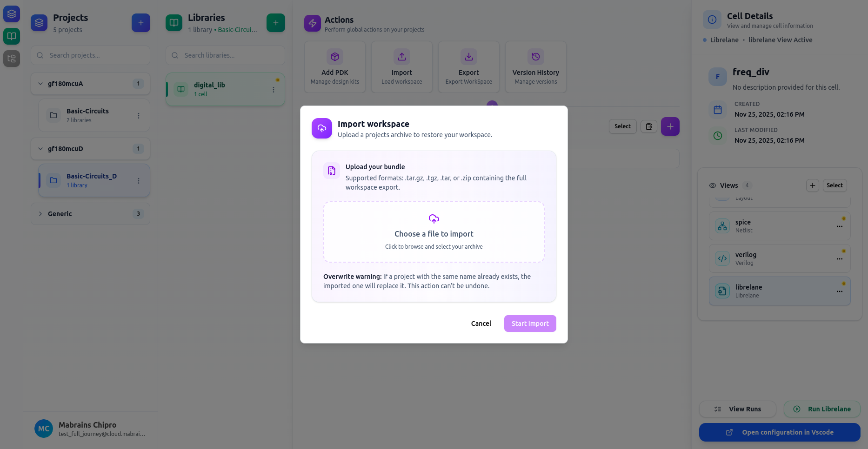Open the three-dot menu for digital_lib
The height and width of the screenshot is (449, 868).
click(x=273, y=89)
